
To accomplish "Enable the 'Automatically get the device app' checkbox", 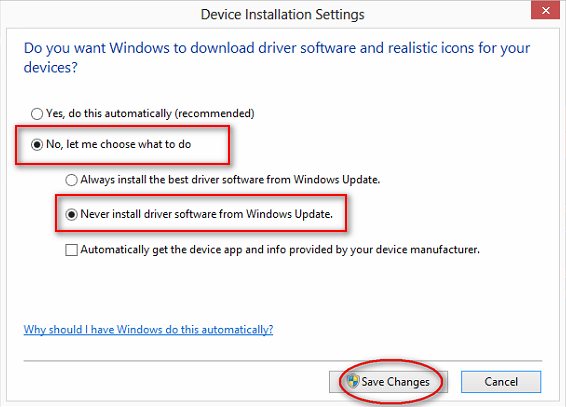I will pos(71,250).
